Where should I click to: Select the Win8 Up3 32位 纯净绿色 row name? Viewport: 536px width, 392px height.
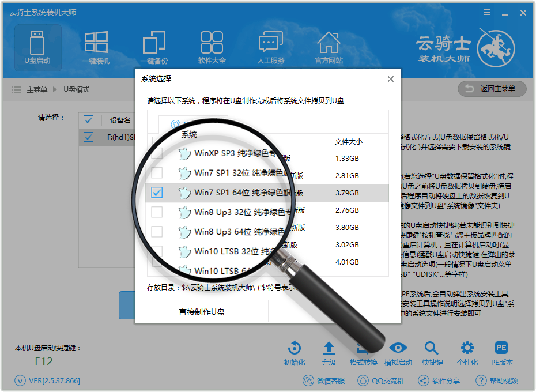coord(243,212)
